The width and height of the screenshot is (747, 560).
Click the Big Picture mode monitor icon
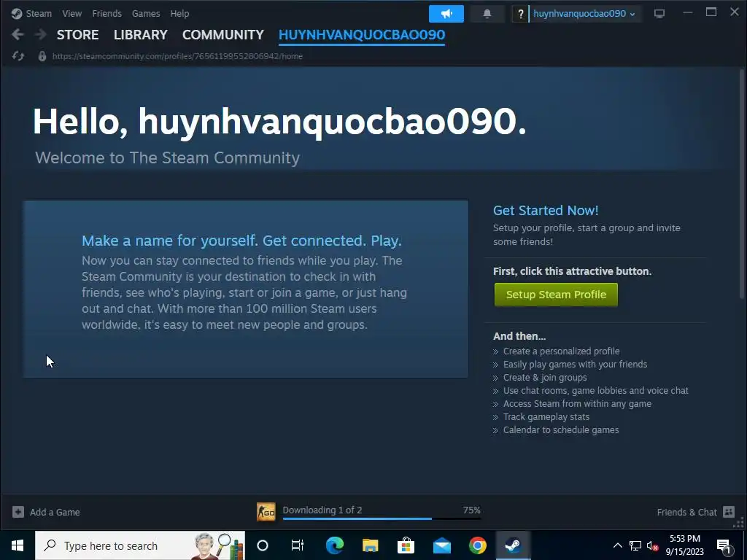659,14
